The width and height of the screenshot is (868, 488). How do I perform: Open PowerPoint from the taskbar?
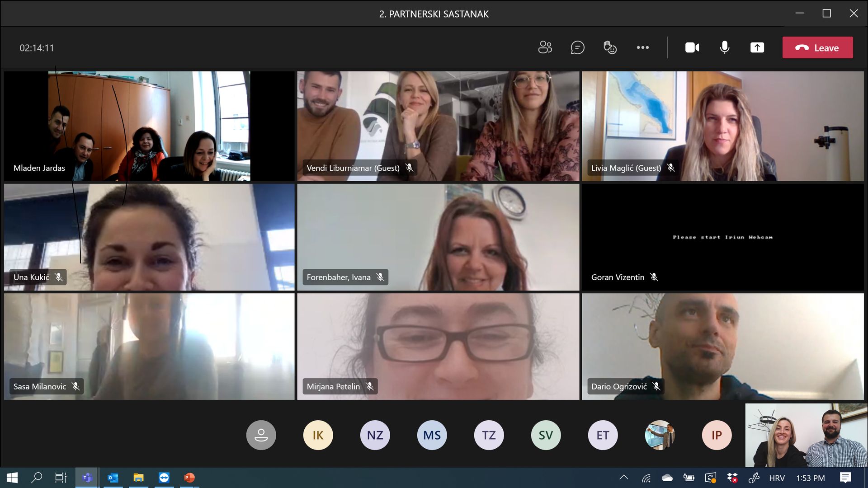tap(189, 478)
